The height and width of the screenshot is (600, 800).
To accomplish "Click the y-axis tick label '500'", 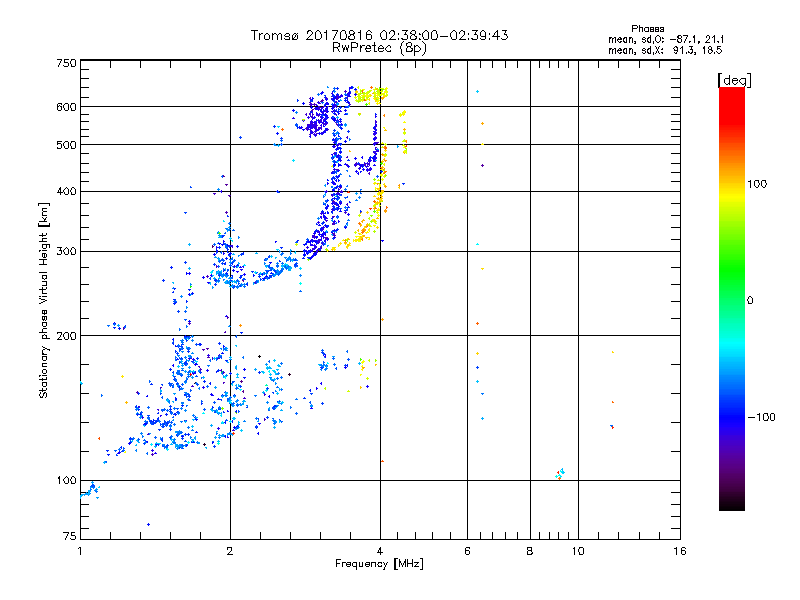I will pos(66,145).
